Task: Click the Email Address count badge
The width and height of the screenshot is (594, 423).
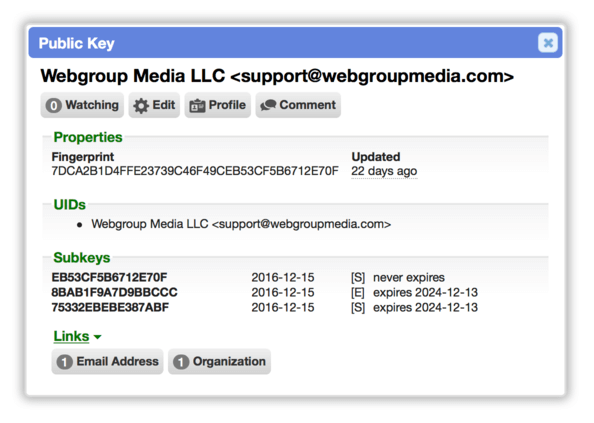Action: [x=64, y=362]
